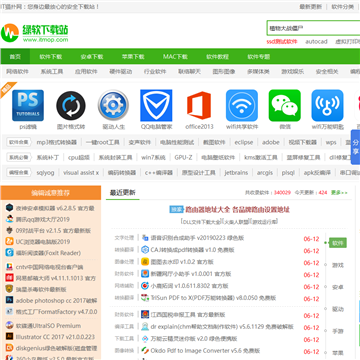Click the adobe photoshop cc 2017 icon

pos(9,300)
